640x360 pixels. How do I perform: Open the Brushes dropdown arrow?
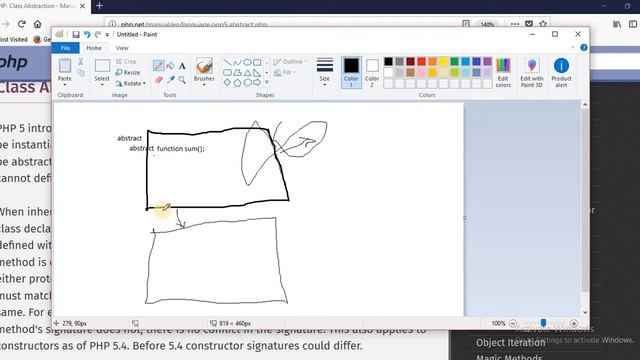(x=204, y=84)
